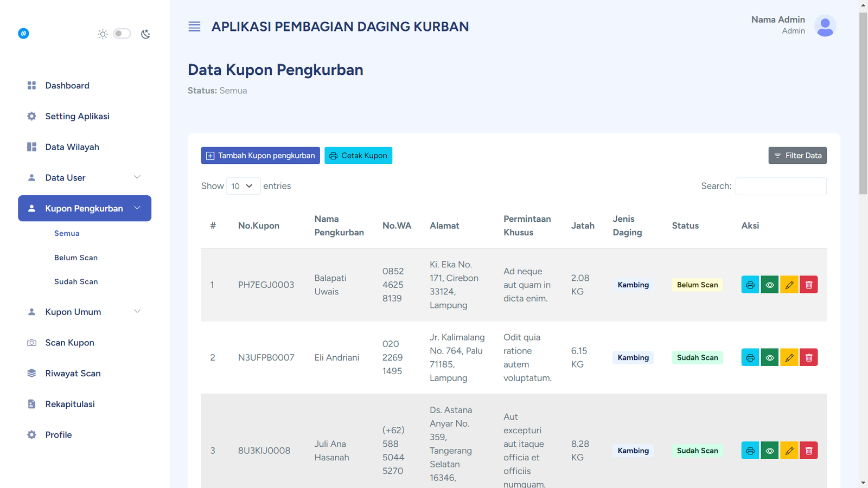View details of Balapati Uwais coupon
Screen dimensions: 868x488
pos(769,285)
